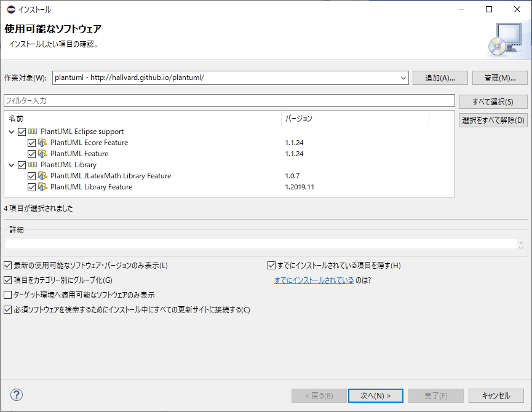Click the PlantUML Eclipse support category icon
The width and height of the screenshot is (532, 412).
[33, 132]
